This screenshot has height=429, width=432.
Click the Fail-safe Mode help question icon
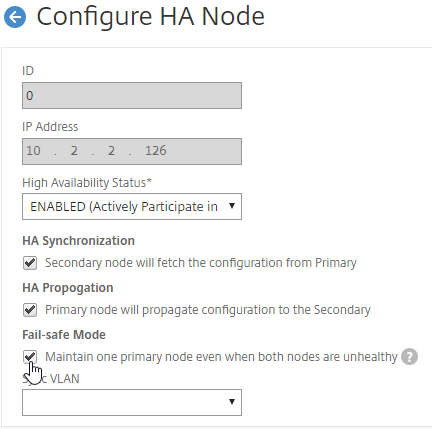pyautogui.click(x=409, y=357)
